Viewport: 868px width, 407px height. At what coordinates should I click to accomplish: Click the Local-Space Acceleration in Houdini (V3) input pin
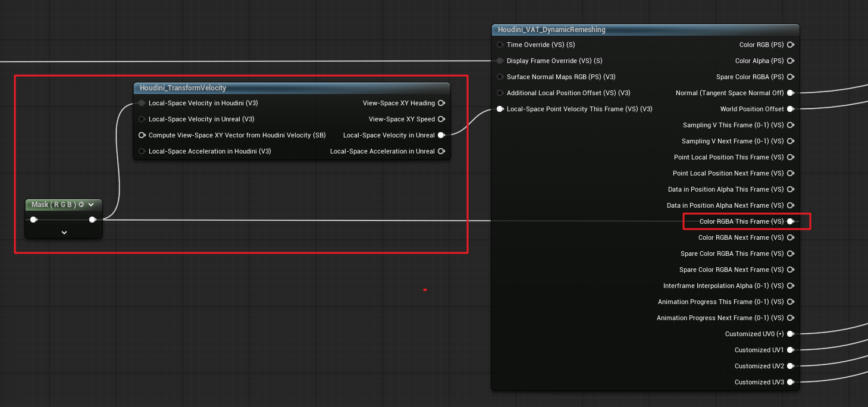tap(142, 151)
